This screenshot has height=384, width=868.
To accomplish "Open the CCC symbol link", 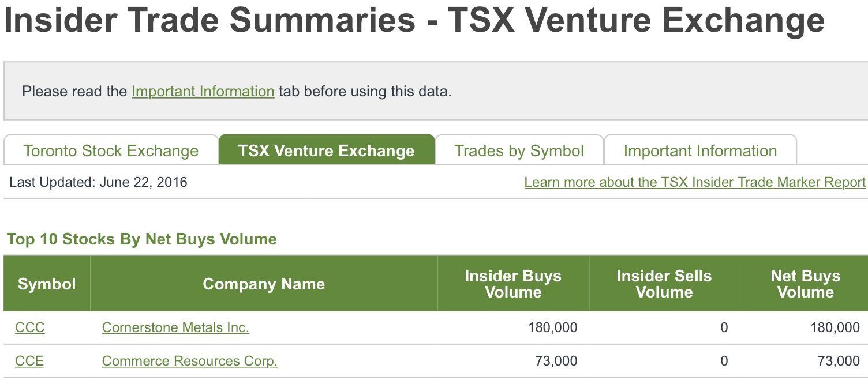I will (30, 327).
